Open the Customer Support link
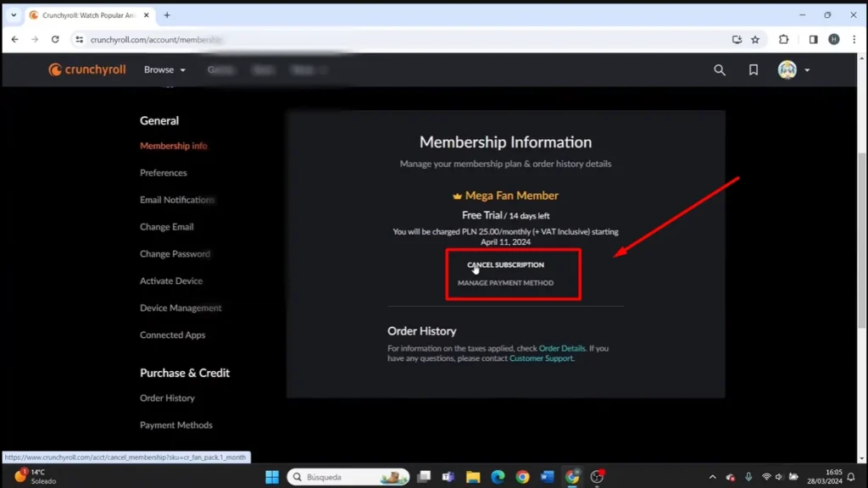This screenshot has width=868, height=488. click(x=541, y=358)
